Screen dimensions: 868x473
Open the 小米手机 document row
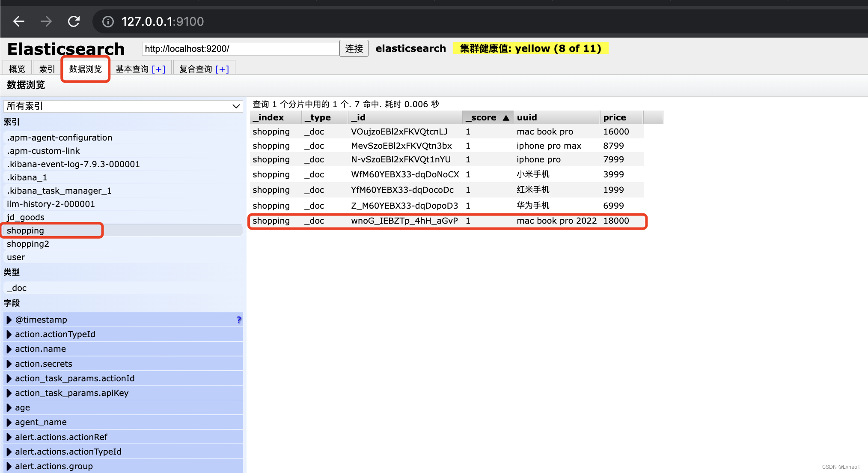pos(446,174)
